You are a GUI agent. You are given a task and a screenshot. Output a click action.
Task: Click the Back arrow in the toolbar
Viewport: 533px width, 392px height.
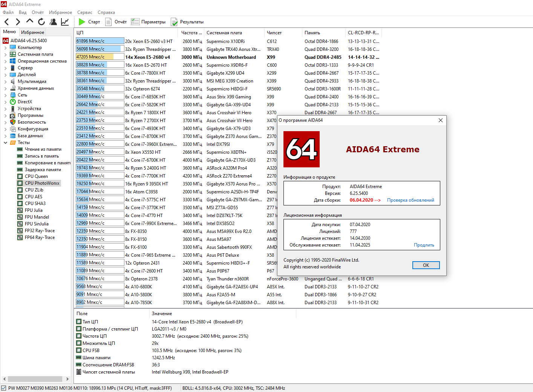coord(6,22)
